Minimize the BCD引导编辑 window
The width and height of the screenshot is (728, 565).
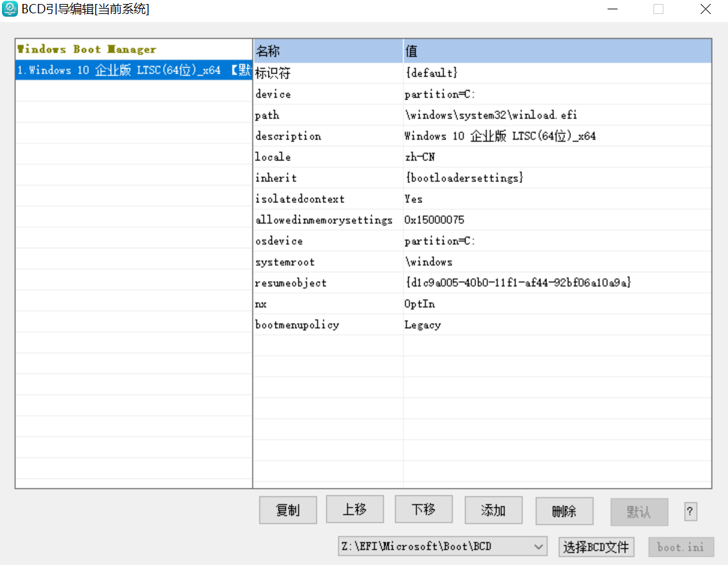(x=613, y=9)
